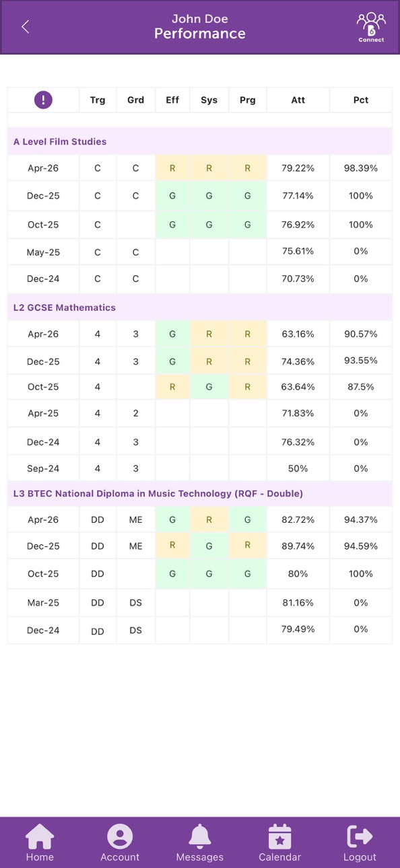The width and height of the screenshot is (400, 868).
Task: Click the Pct column header
Action: pos(361,100)
